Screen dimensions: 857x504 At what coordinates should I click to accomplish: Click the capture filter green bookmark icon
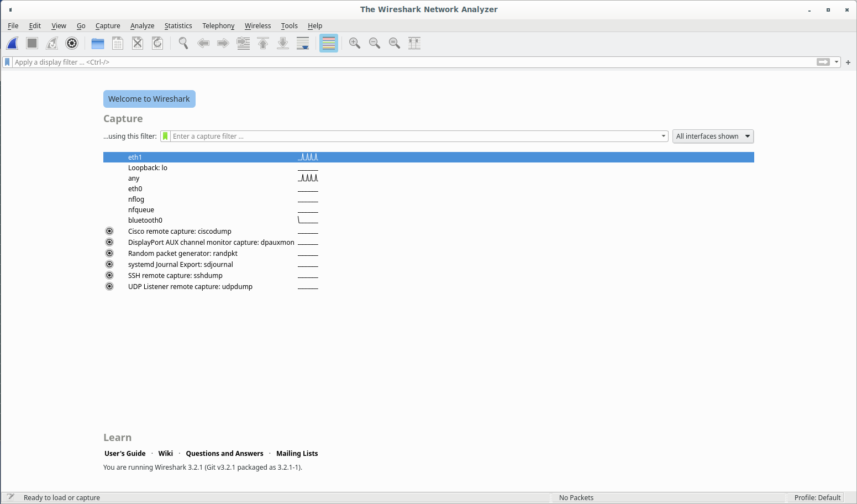(x=165, y=136)
